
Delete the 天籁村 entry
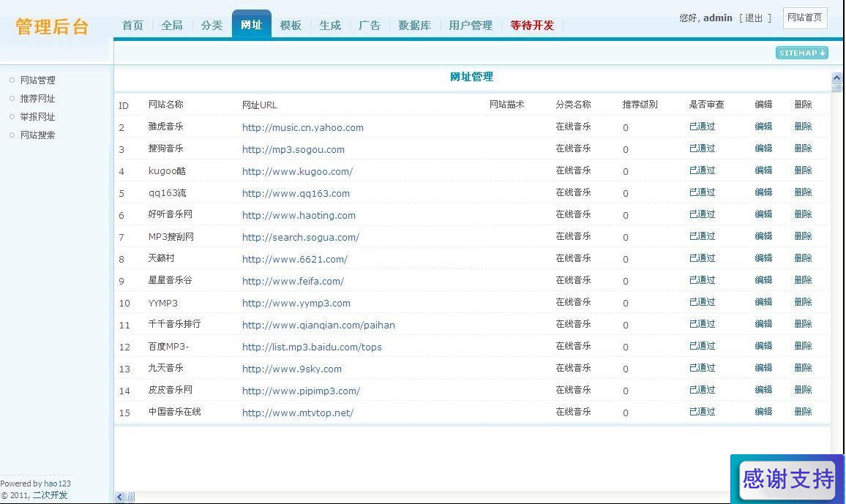(803, 258)
